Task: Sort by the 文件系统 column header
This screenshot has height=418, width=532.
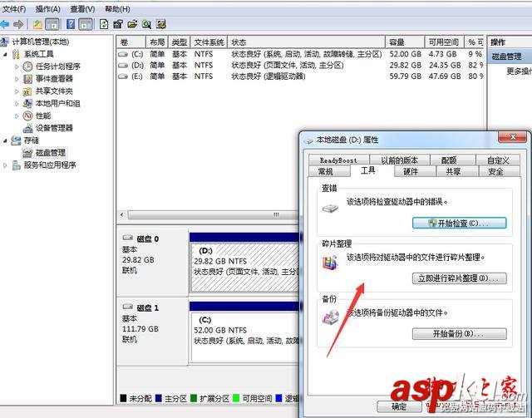Action: [209, 42]
